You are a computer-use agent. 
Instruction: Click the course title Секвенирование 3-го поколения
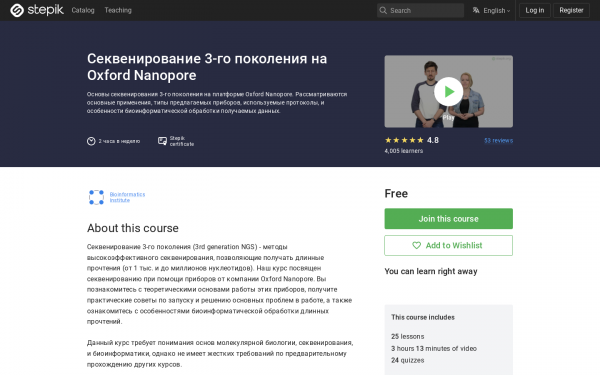207,67
